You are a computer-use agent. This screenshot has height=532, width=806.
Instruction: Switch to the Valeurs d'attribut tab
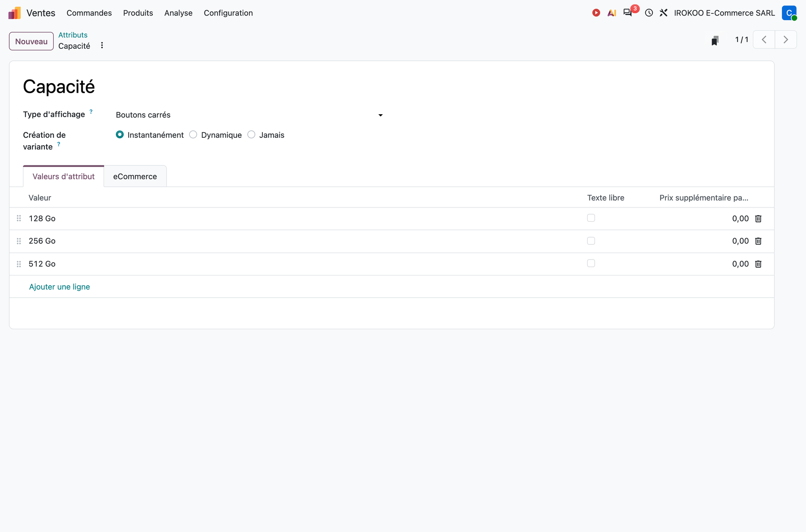click(63, 176)
